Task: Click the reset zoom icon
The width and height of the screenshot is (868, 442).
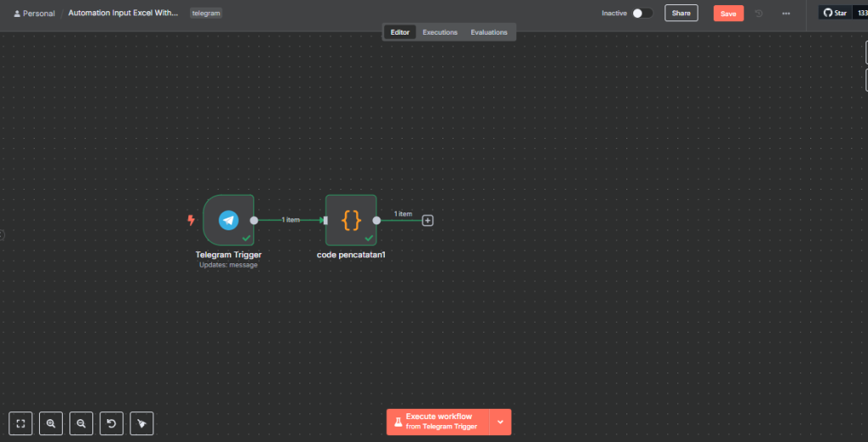Action: 112,423
